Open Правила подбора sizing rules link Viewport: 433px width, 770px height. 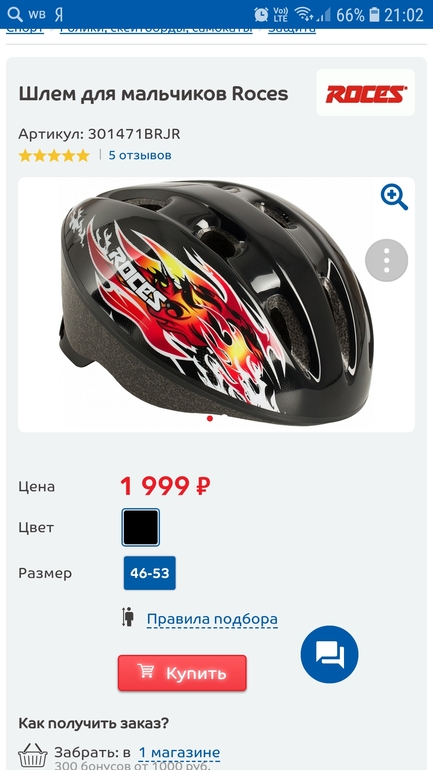212,619
